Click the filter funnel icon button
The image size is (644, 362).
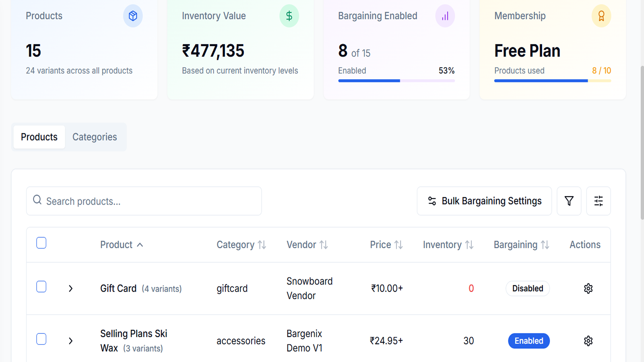pos(569,201)
